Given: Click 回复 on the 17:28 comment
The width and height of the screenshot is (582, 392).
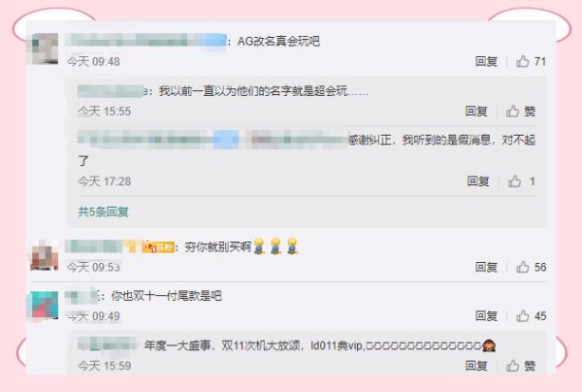Looking at the screenshot, I should (478, 181).
